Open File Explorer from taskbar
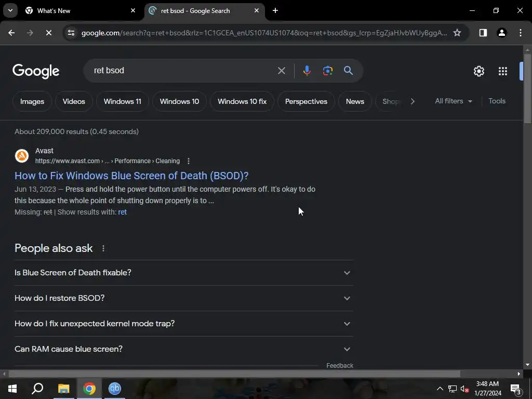Screen dimensions: 532x399 click(63, 389)
